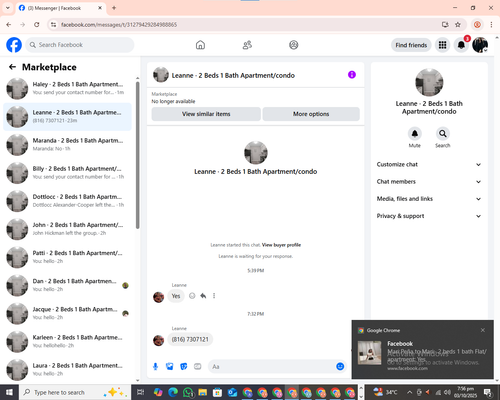The image size is (500, 400).
Task: Open Microsoft Edge from the taskbar
Action: [173, 392]
